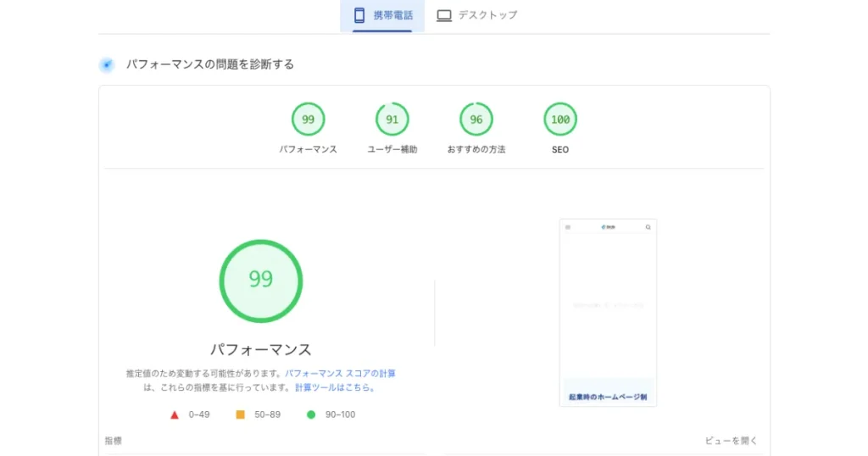Select the 96 おすすめの方法 score gauge
Viewport: 868px width, 456px height.
[476, 119]
